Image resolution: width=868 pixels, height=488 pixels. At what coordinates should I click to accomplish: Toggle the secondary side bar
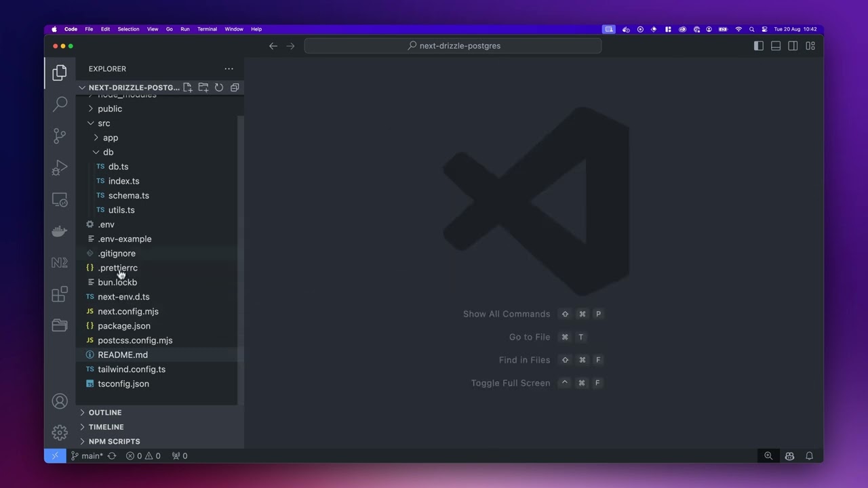tap(793, 46)
